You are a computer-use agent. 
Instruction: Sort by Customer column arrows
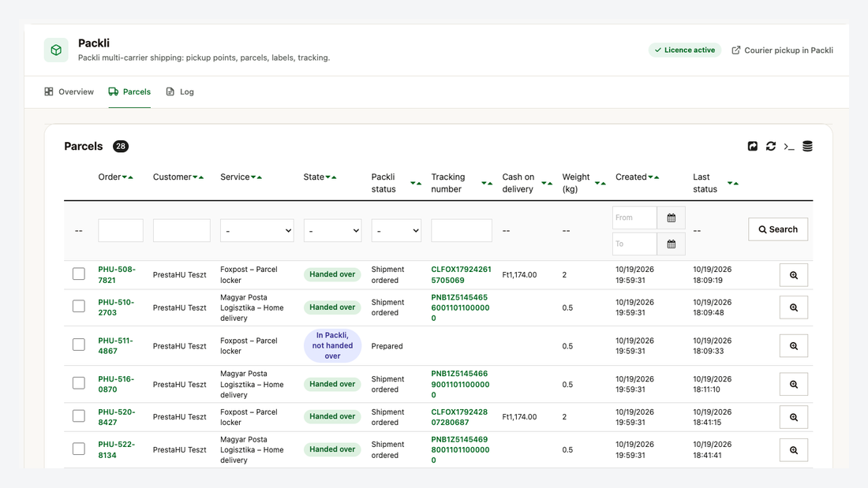pyautogui.click(x=198, y=177)
